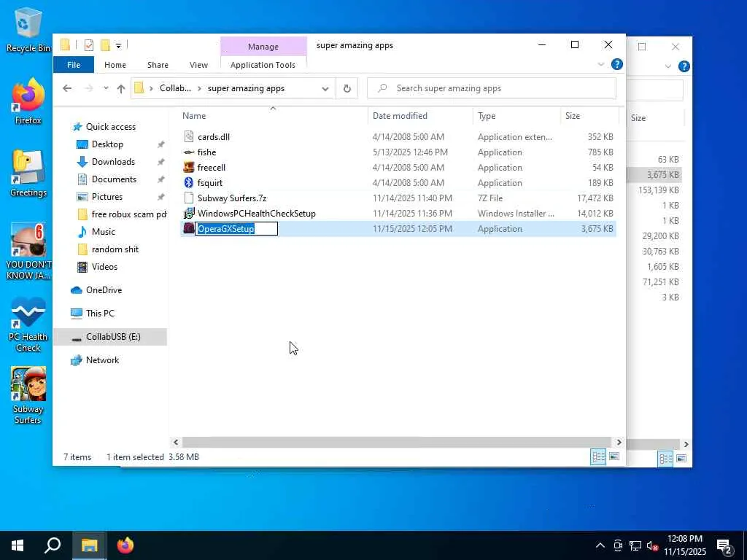Go back with the Back arrow
Screen dimensions: 747x560
tap(67, 88)
